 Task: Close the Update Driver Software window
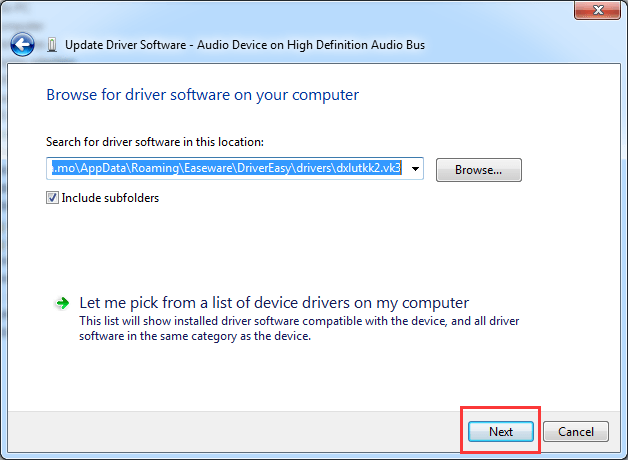click(597, 12)
